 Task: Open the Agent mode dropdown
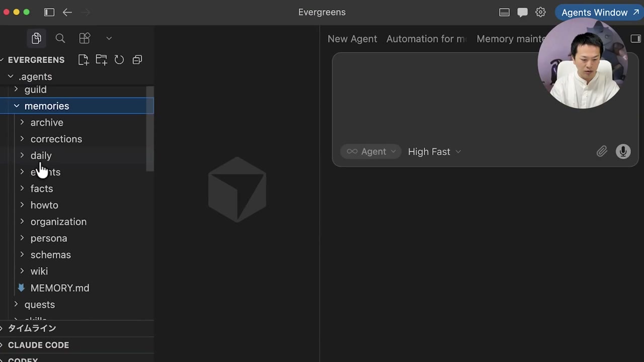[x=371, y=151]
